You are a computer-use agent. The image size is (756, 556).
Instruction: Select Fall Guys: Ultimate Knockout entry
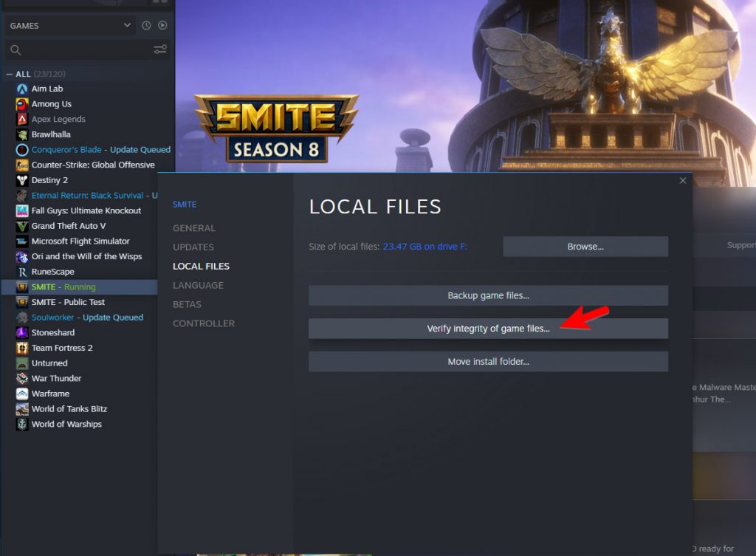click(x=86, y=210)
